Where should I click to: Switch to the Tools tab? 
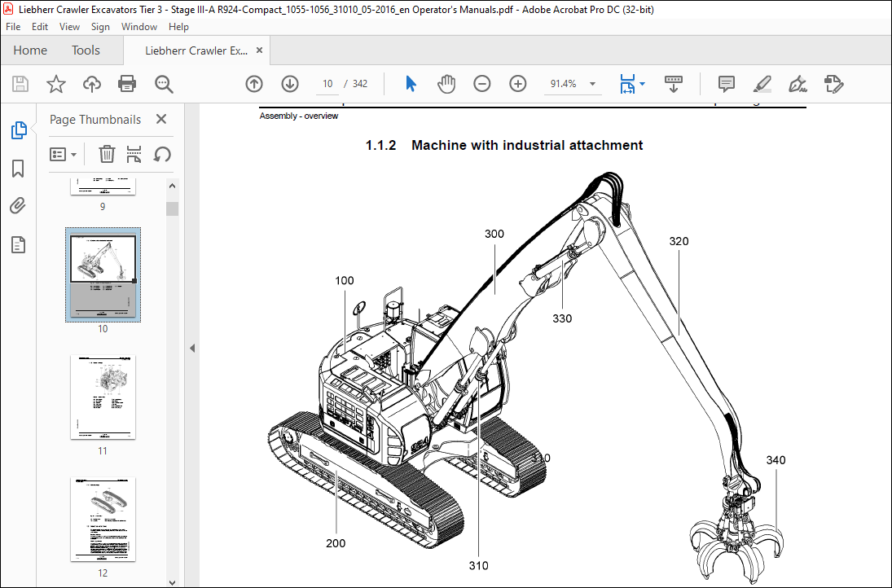(86, 50)
